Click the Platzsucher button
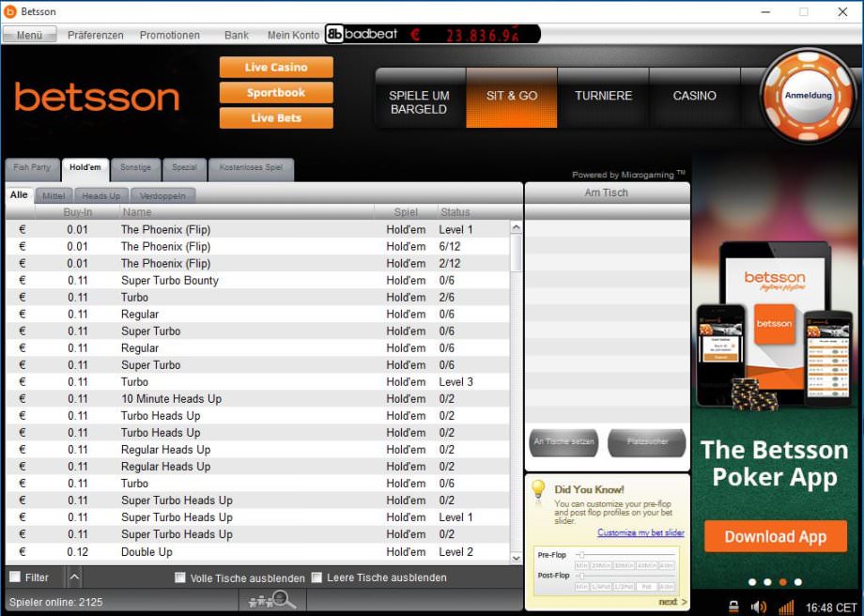 pyautogui.click(x=647, y=442)
